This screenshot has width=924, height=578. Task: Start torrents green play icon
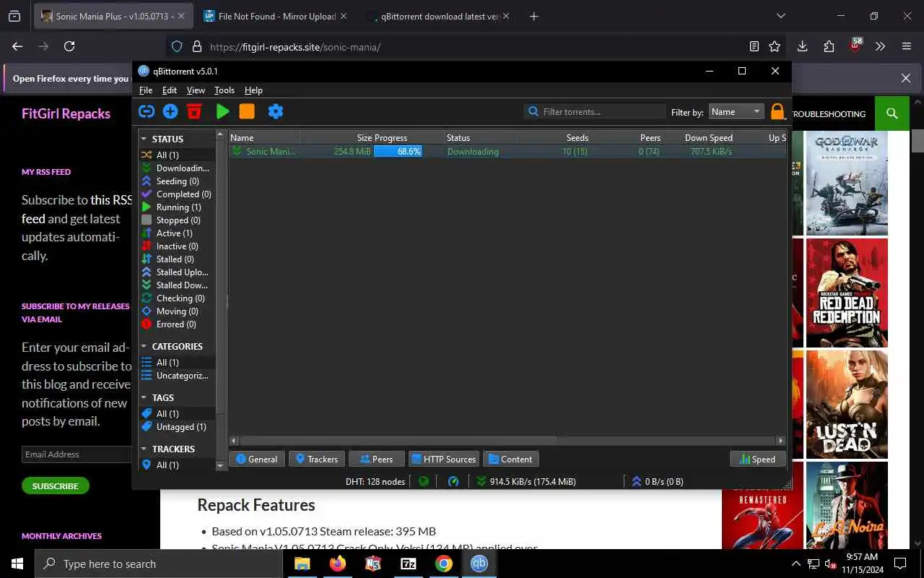pyautogui.click(x=222, y=111)
